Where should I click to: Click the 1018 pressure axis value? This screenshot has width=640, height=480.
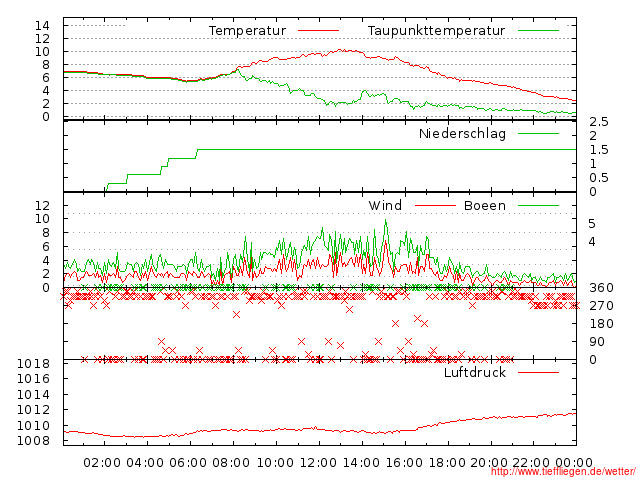point(33,363)
